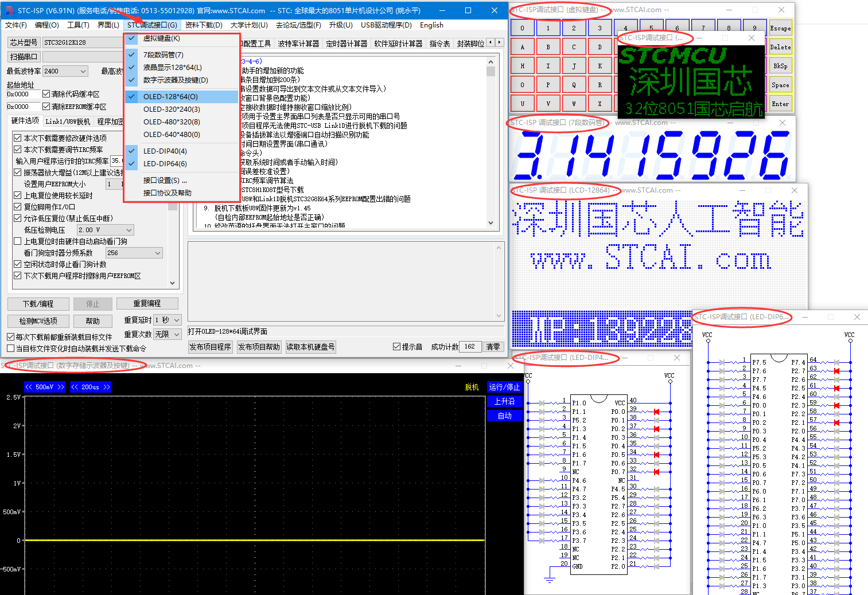The image size is (868, 595).
Task: Switch to 定时器计算器 tab
Action: [347, 44]
